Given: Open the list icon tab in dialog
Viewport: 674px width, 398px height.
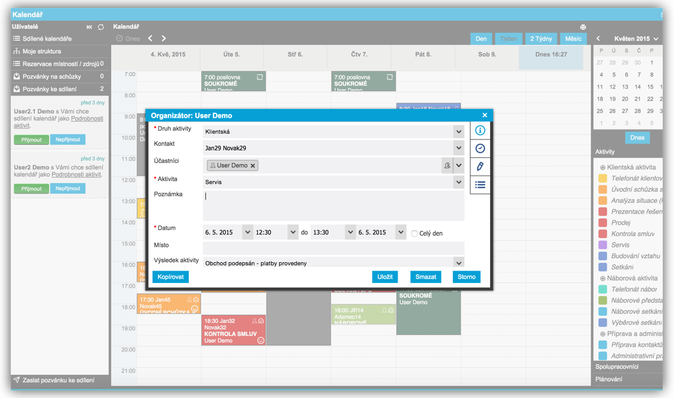Looking at the screenshot, I should 480,185.
